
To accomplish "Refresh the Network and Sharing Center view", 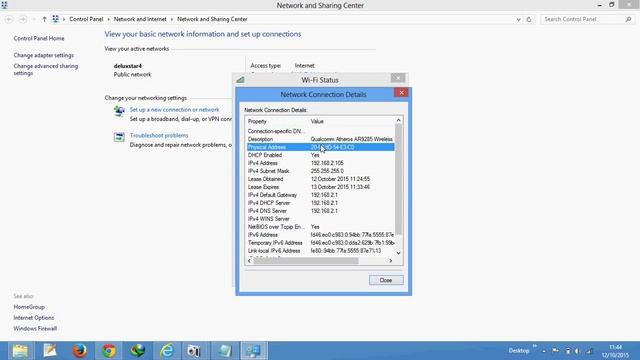I will [529, 19].
